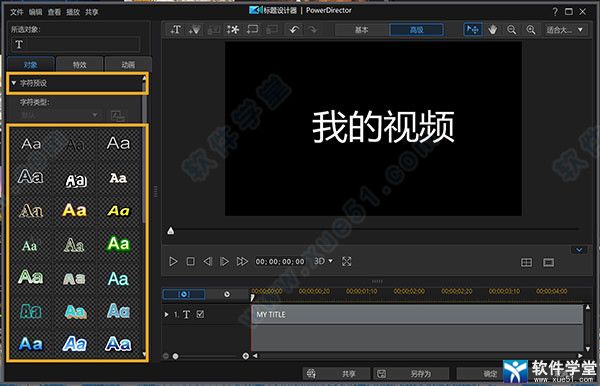
Task: Click the preset list scroll-down arrow
Action: pos(144,355)
